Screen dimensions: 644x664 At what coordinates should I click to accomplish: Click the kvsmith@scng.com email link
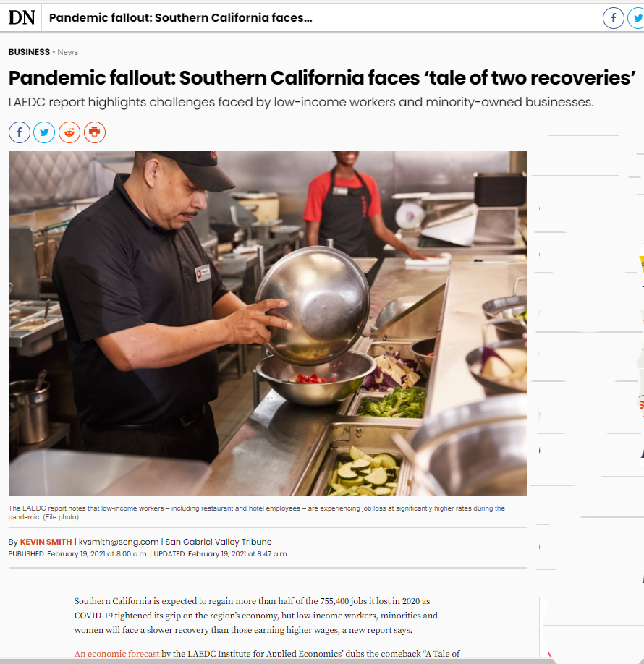(119, 542)
